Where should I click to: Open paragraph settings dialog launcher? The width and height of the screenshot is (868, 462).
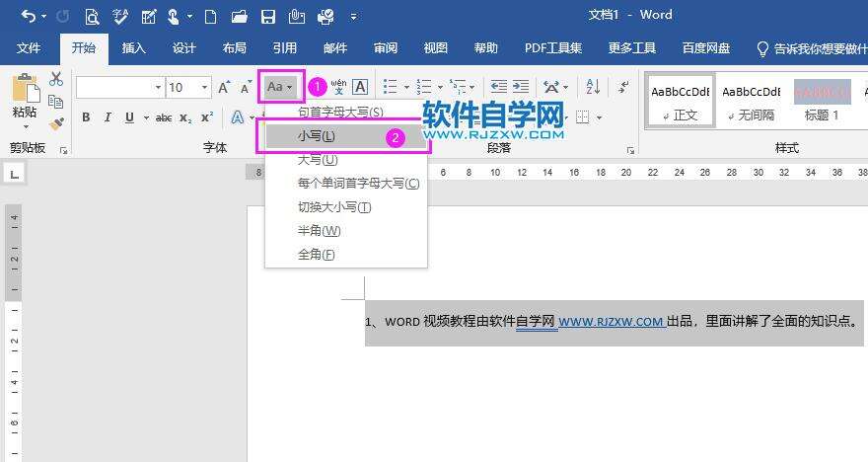630,150
